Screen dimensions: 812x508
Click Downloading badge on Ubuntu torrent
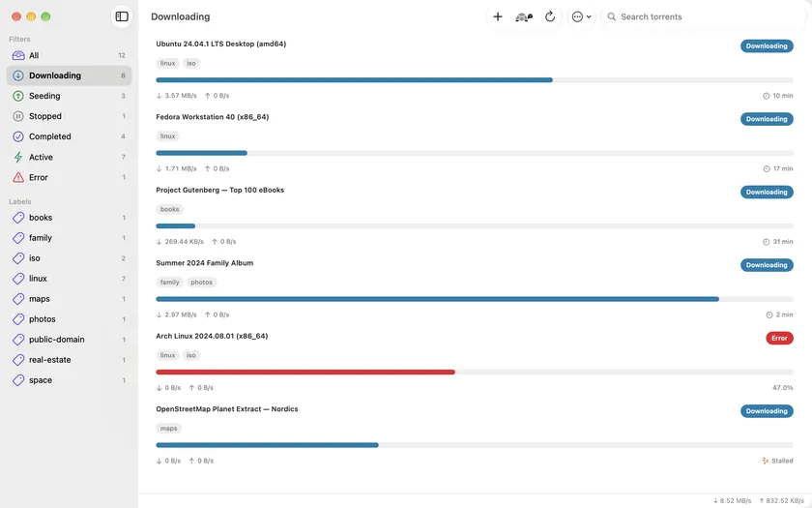click(x=767, y=46)
